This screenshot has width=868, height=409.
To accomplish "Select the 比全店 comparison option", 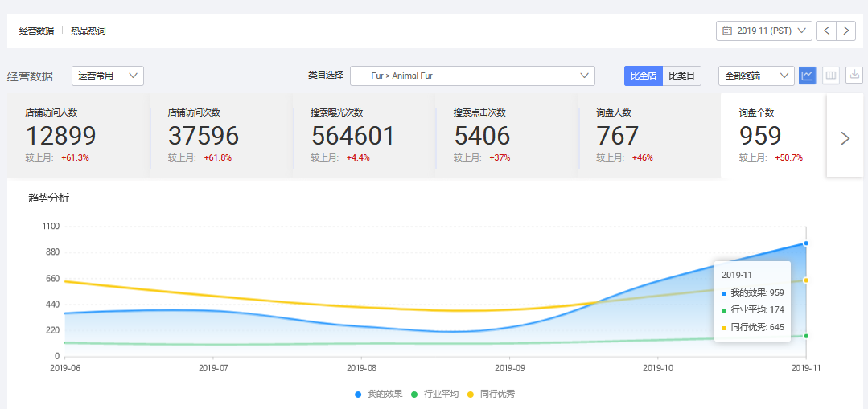I will click(x=643, y=76).
